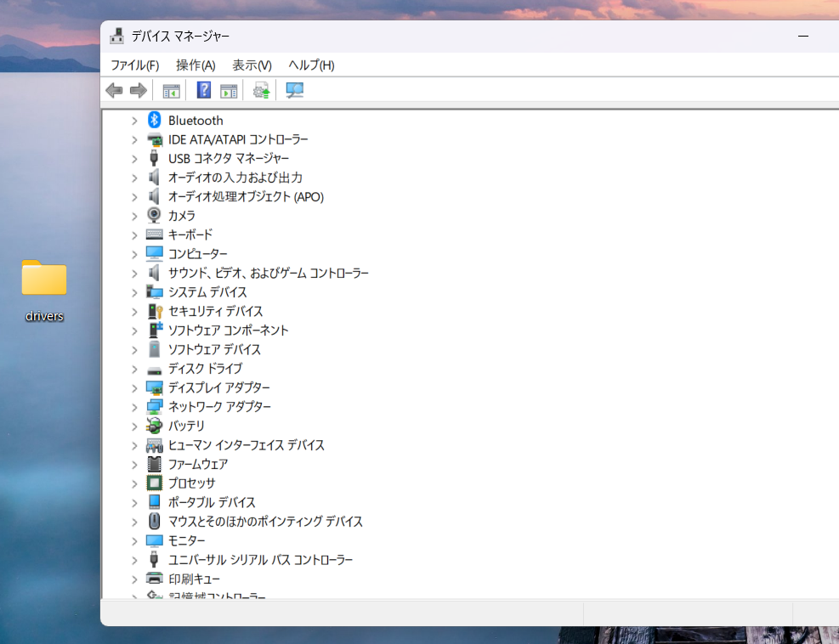This screenshot has width=839, height=644.
Task: Open the 表示(V) menu
Action: click(252, 65)
